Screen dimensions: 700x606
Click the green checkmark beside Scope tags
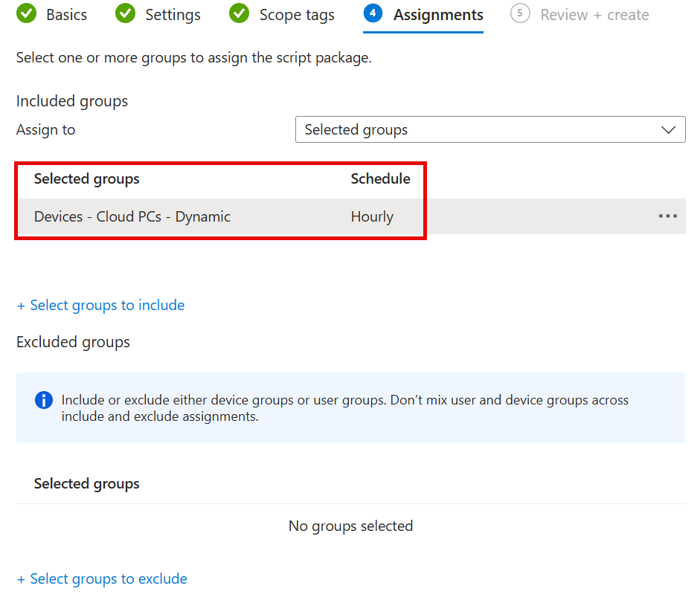tap(240, 14)
